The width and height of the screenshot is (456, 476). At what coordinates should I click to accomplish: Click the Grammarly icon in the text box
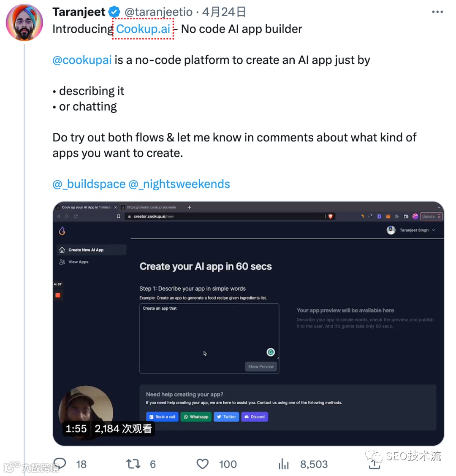coord(271,352)
